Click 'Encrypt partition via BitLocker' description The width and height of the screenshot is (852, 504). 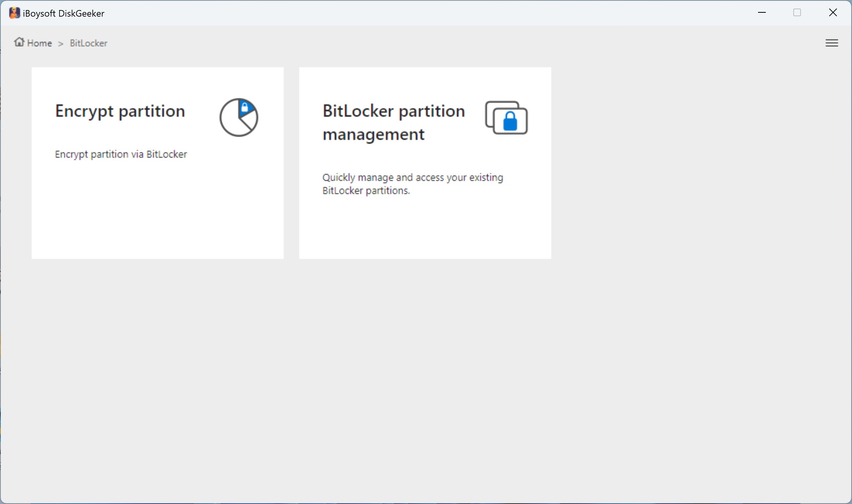coord(121,154)
